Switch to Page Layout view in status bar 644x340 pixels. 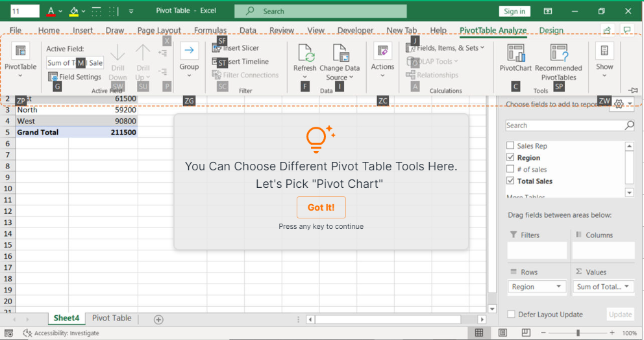pyautogui.click(x=502, y=333)
